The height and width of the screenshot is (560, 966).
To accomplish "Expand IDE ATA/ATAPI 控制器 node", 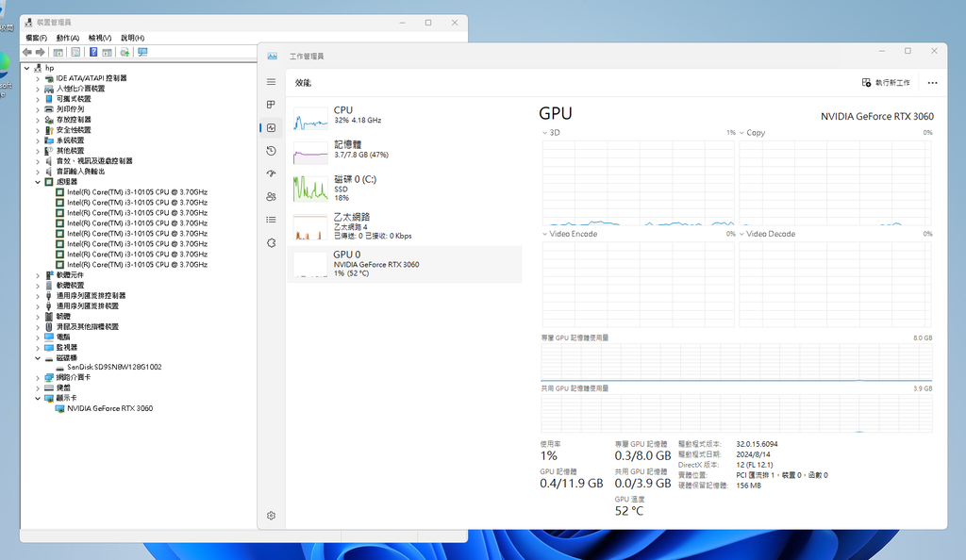I will pos(38,79).
